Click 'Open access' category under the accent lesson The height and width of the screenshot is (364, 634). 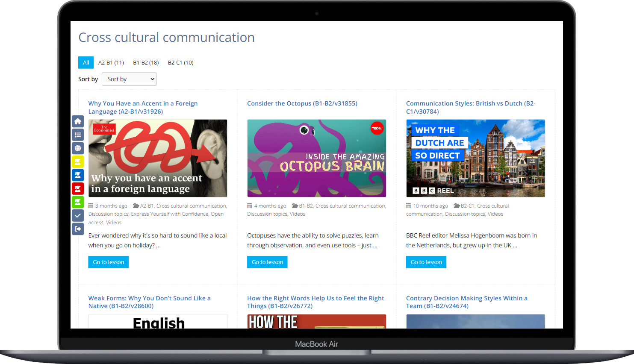click(x=156, y=218)
